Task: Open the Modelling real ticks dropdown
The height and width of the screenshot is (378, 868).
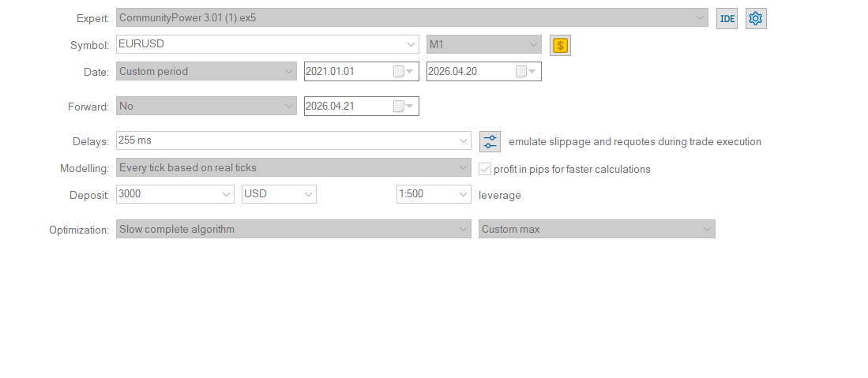Action: [293, 167]
